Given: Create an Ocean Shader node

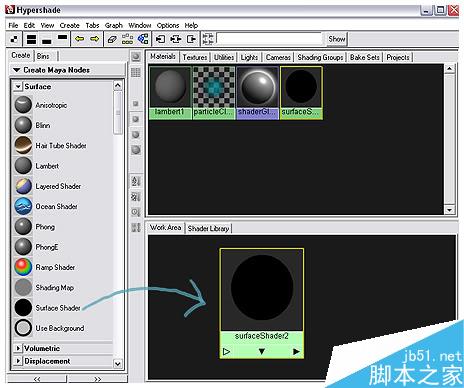Looking at the screenshot, I should pyautogui.click(x=46, y=206).
